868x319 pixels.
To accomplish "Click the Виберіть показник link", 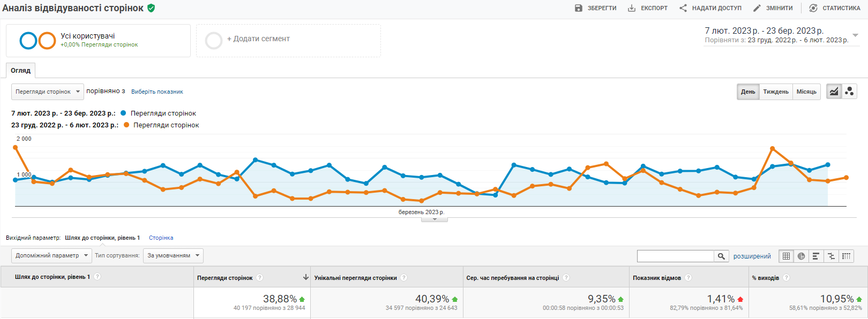I will click(x=157, y=92).
